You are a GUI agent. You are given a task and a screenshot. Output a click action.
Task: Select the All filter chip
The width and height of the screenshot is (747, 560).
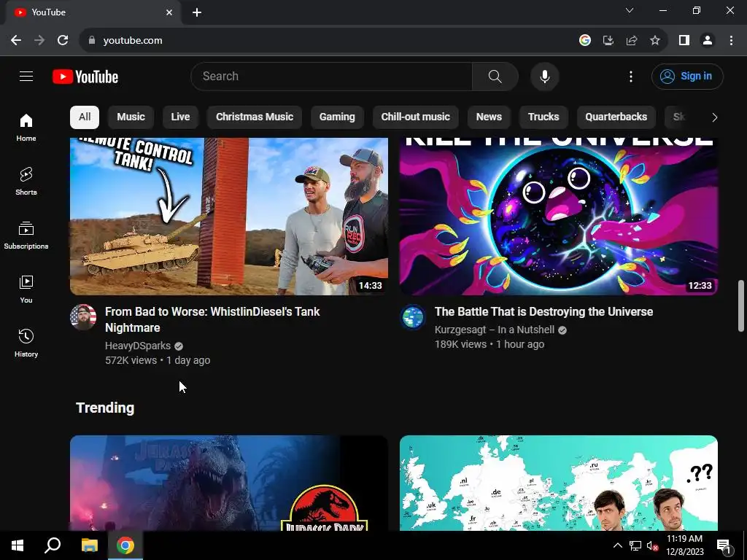85,117
